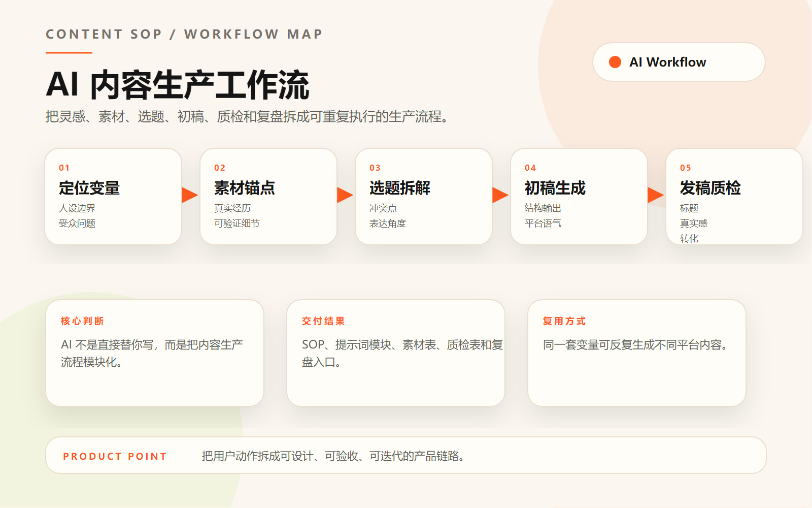
Task: Open the 02 素材锚点 step card
Action: [x=268, y=197]
